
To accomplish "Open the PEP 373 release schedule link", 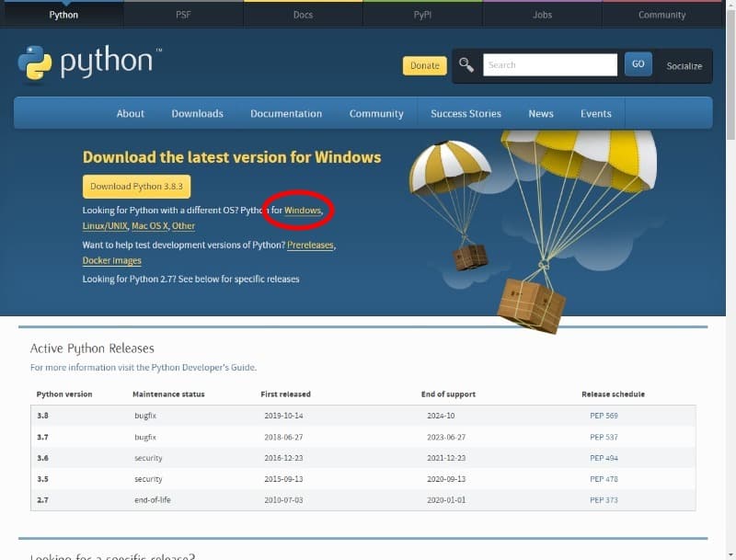I will tap(604, 500).
